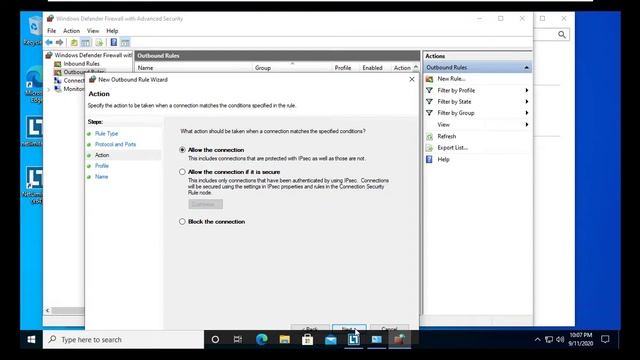Screen dimensions: 640x360
Task: Click the blue Help toolbar icon
Action: tap(114, 42)
